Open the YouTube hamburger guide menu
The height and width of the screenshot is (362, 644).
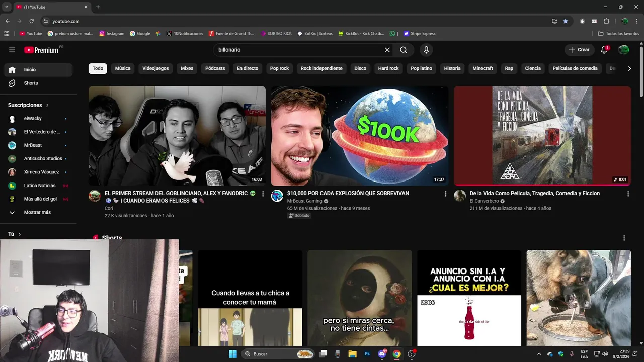(x=12, y=50)
